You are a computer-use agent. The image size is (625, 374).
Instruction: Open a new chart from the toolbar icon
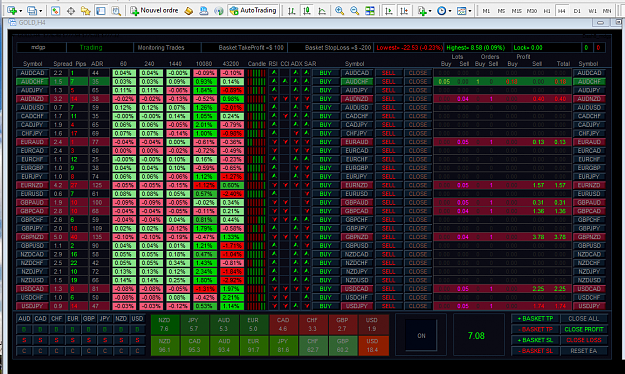point(12,11)
